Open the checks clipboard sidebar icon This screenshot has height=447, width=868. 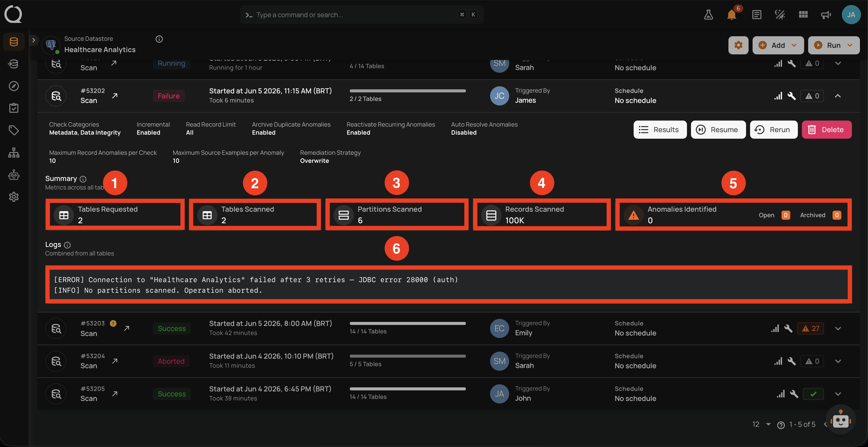pyautogui.click(x=14, y=108)
